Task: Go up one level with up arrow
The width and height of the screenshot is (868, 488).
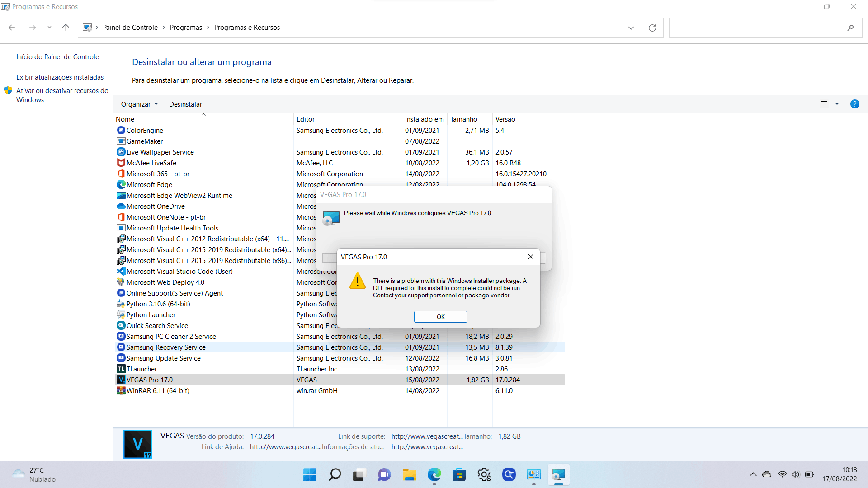Action: [66, 28]
